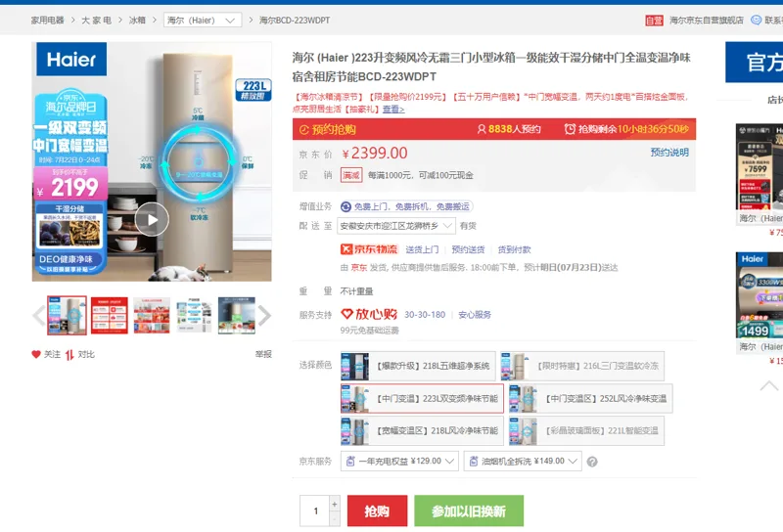The height and width of the screenshot is (532, 783).
Task: Click the 30-30-180 service link
Action: click(x=425, y=315)
